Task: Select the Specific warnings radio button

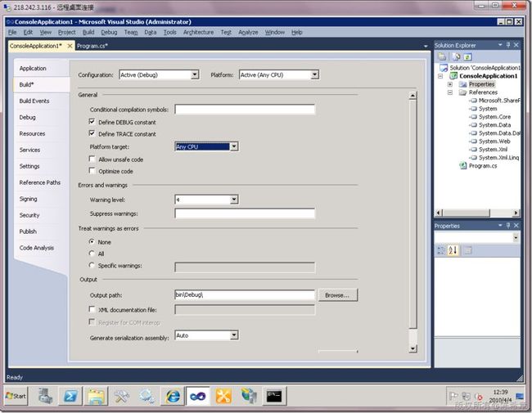Action: point(92,265)
